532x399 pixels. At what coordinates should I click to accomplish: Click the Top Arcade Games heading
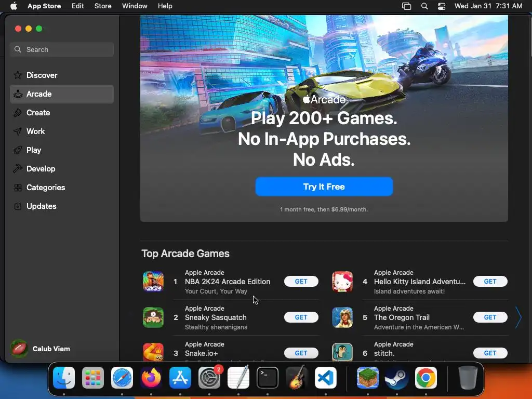pyautogui.click(x=185, y=254)
